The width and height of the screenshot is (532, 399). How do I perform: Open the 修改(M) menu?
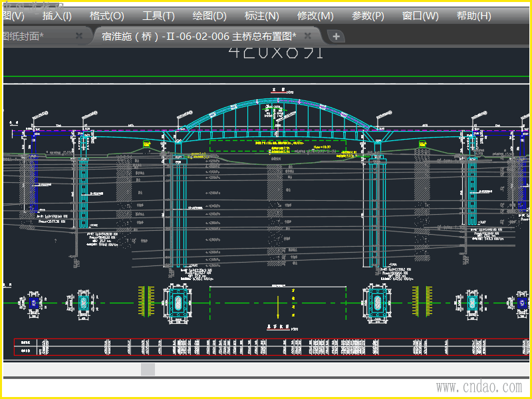pos(315,16)
